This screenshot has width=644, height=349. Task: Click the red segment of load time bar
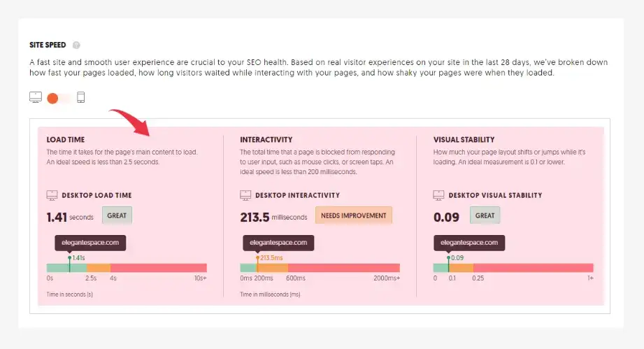(159, 268)
